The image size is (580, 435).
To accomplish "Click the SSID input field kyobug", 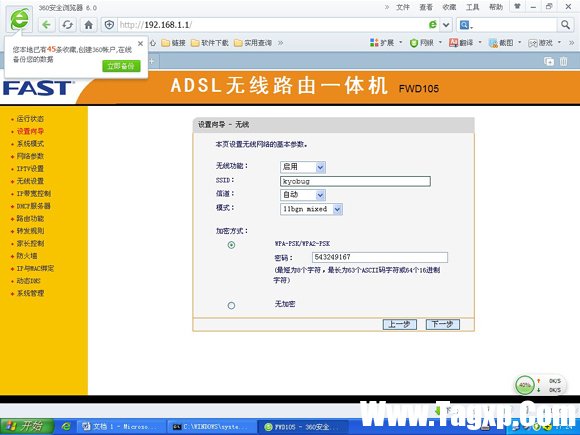I will pos(355,181).
